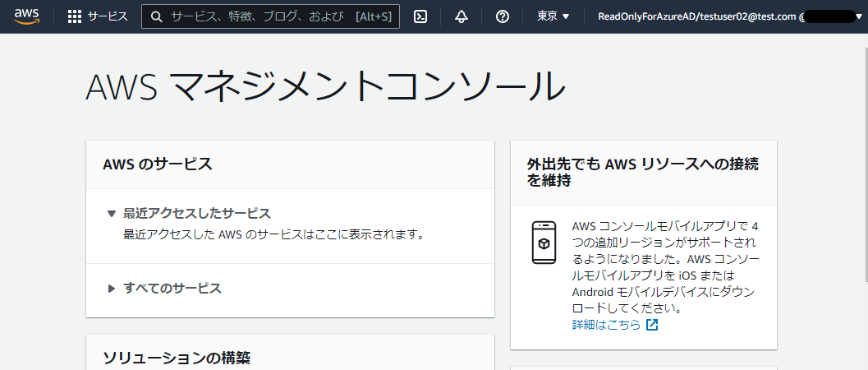Open the サービス grid menu

pyautogui.click(x=98, y=16)
